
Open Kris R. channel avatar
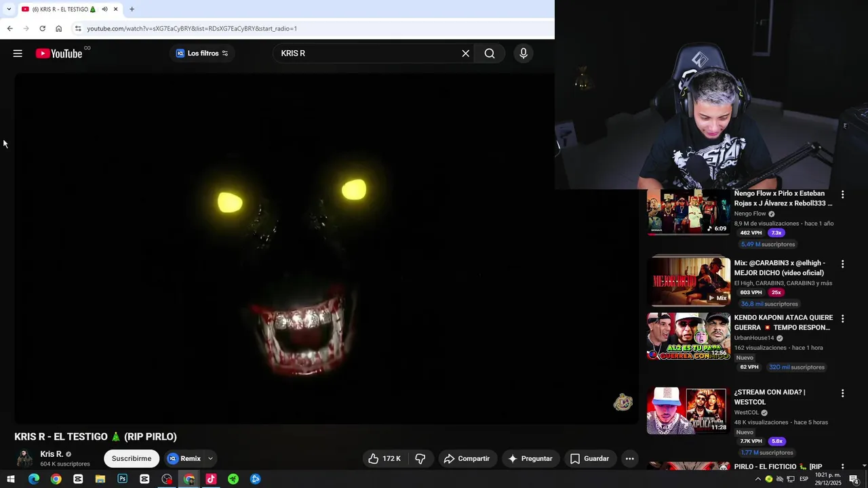pyautogui.click(x=24, y=458)
